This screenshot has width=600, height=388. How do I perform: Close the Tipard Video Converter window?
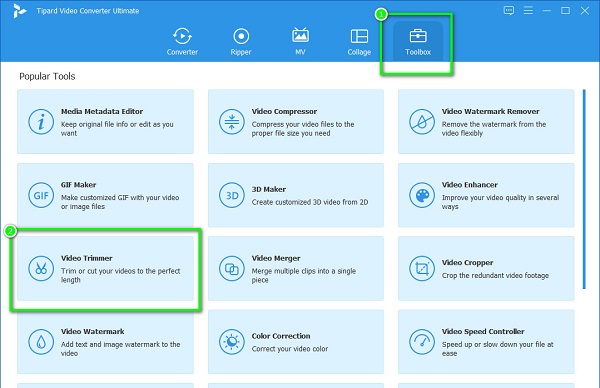pyautogui.click(x=585, y=11)
